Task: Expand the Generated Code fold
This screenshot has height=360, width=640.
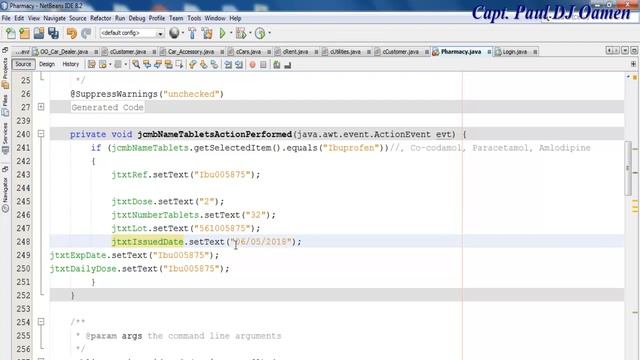Action: click(x=41, y=107)
